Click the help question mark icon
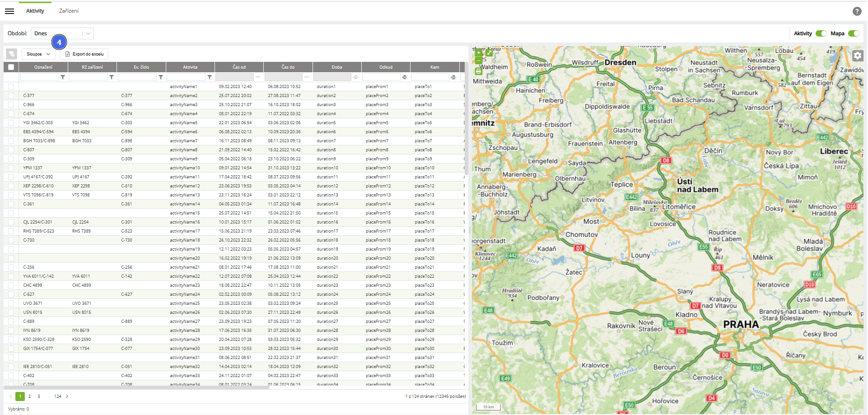 click(x=857, y=11)
